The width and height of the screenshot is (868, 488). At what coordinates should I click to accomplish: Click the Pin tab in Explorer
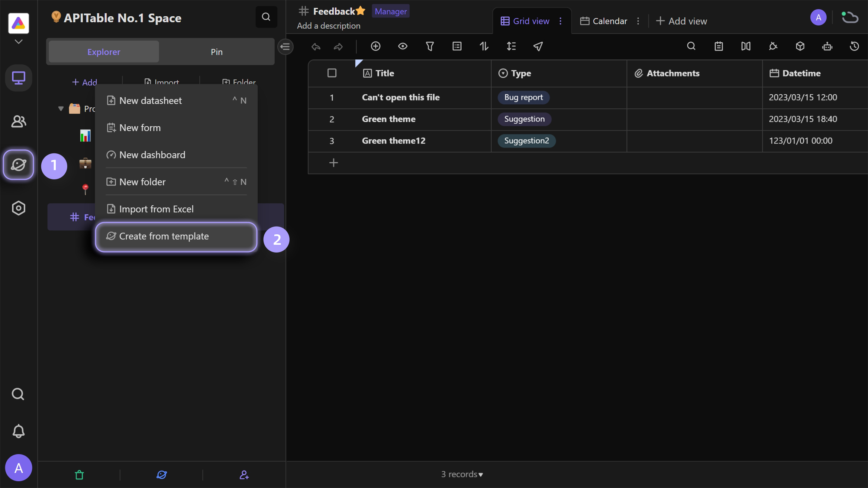click(216, 52)
